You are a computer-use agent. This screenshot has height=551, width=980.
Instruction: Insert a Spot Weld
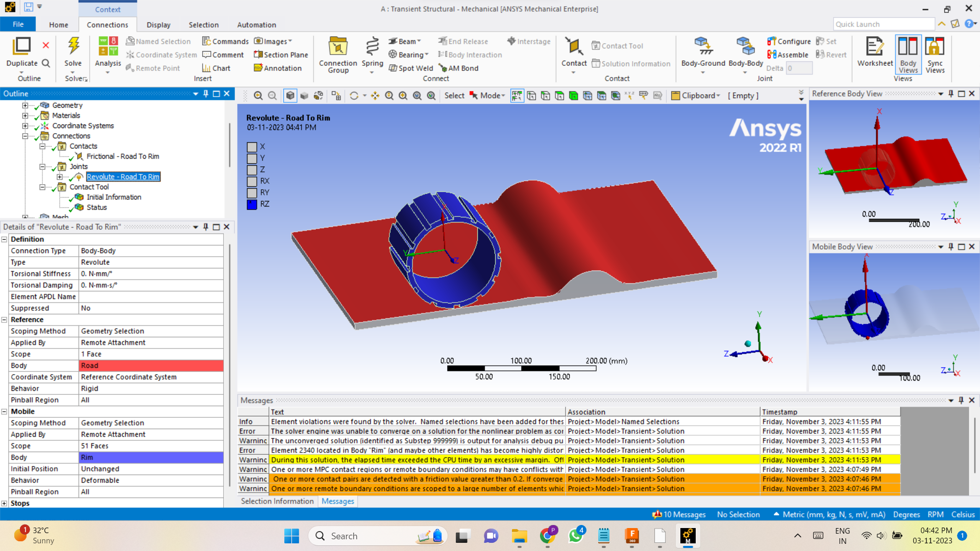point(411,68)
